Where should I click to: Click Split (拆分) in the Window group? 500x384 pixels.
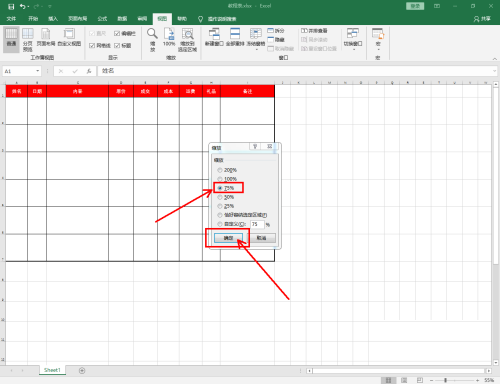pos(276,31)
